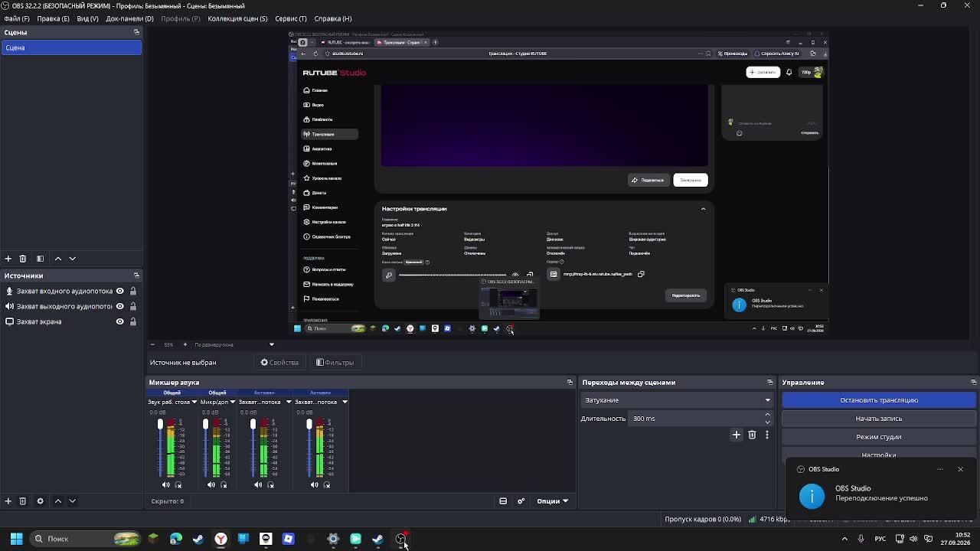Open transition properties three-dot menu

[x=766, y=435]
